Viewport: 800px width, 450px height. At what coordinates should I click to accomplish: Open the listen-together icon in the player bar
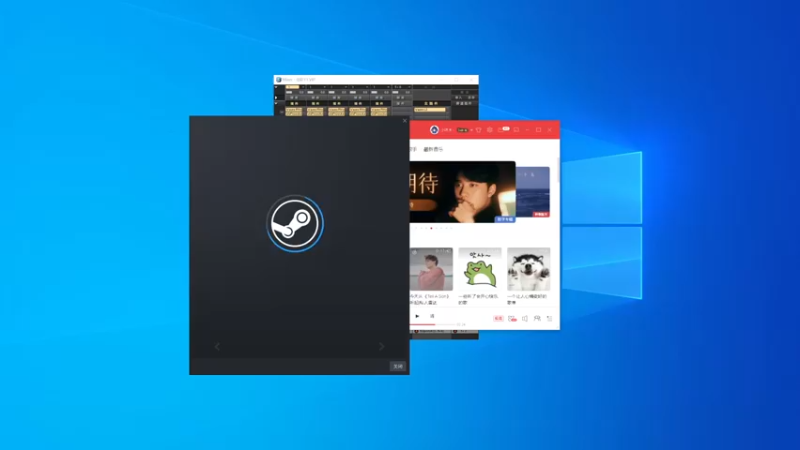coord(537,318)
